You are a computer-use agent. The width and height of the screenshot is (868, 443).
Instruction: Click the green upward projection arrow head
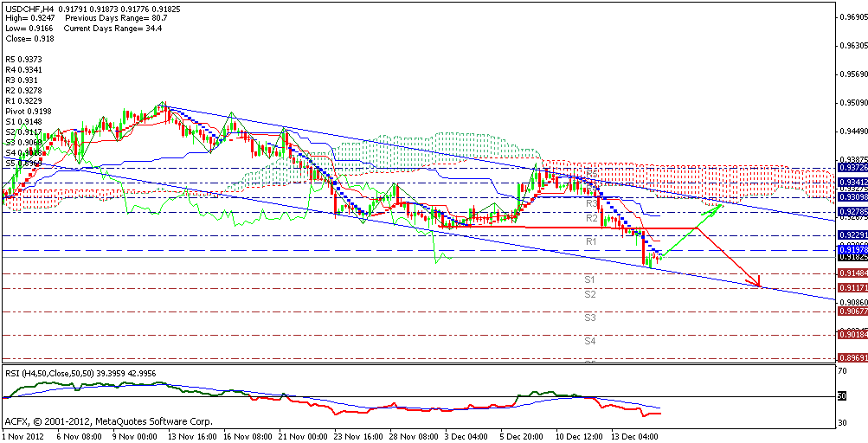(x=720, y=207)
